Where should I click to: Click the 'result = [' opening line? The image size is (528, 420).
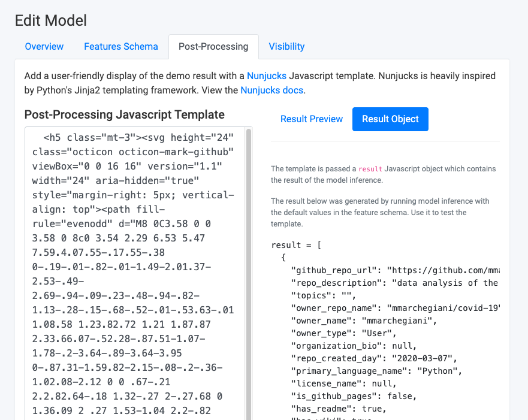coord(296,245)
